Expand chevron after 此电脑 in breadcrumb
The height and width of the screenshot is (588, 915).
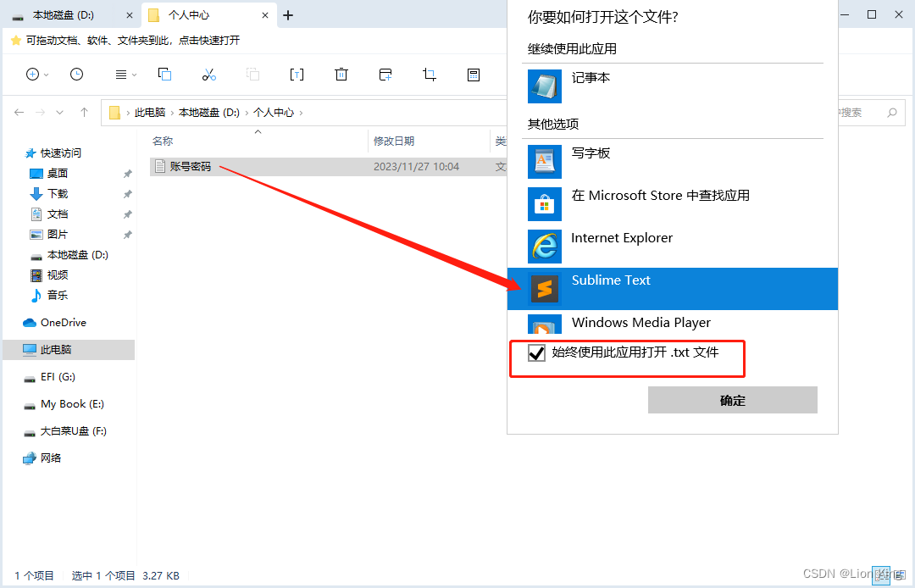coord(172,113)
